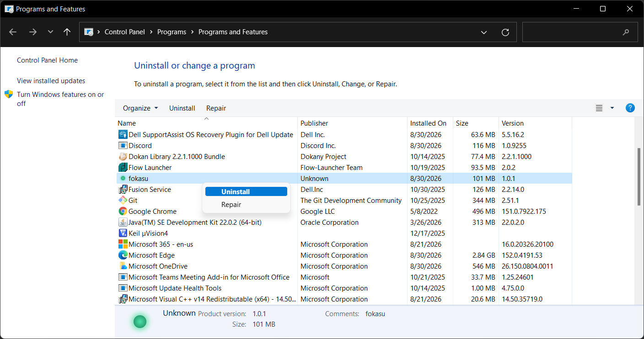Click the Control Panel breadcrumb

tap(124, 32)
